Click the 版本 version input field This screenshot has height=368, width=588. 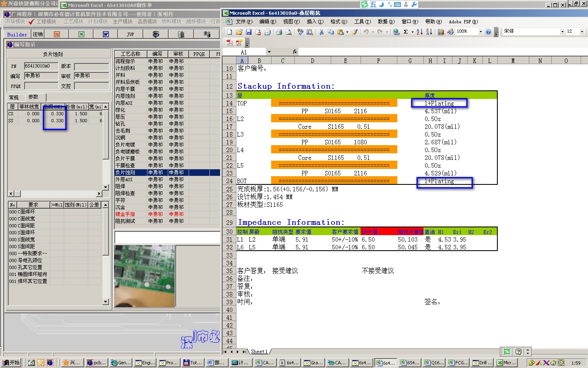pyautogui.click(x=91, y=66)
